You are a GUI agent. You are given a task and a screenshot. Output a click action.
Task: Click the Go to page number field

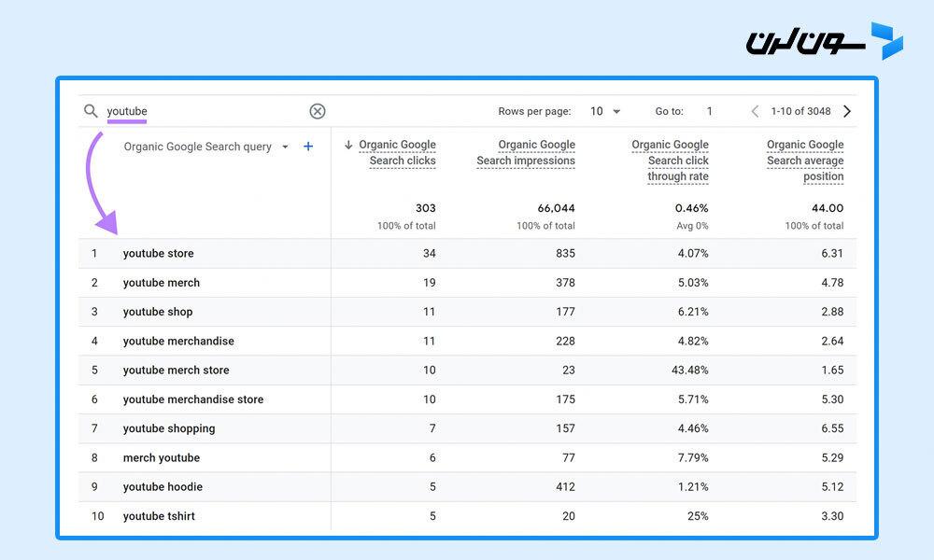tap(710, 111)
